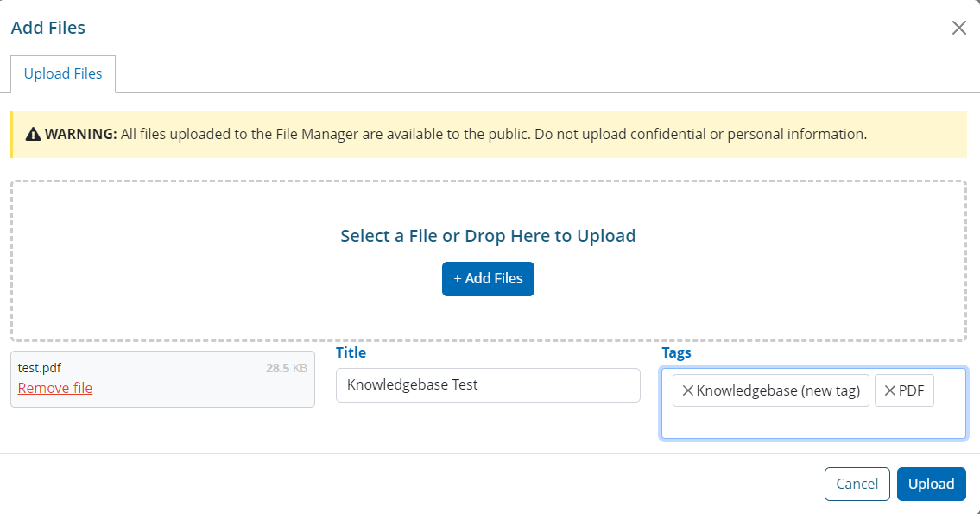The image size is (980, 514).
Task: Click the warning triangle icon
Action: click(34, 135)
